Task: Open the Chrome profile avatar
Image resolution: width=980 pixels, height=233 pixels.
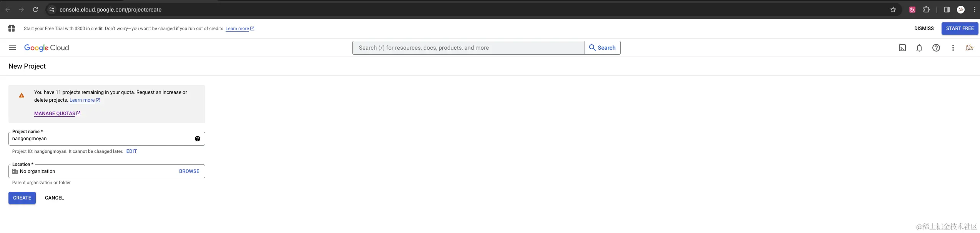Action: [961, 10]
